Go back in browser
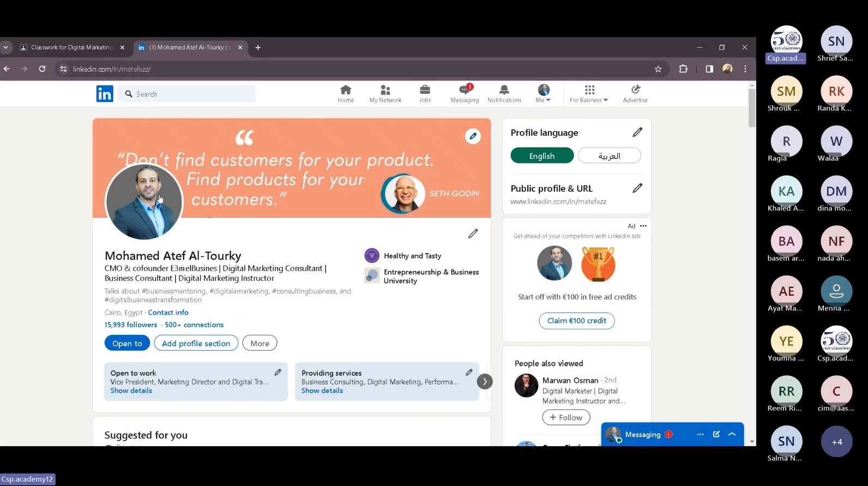Screen dimensions: 868x486 7,69
